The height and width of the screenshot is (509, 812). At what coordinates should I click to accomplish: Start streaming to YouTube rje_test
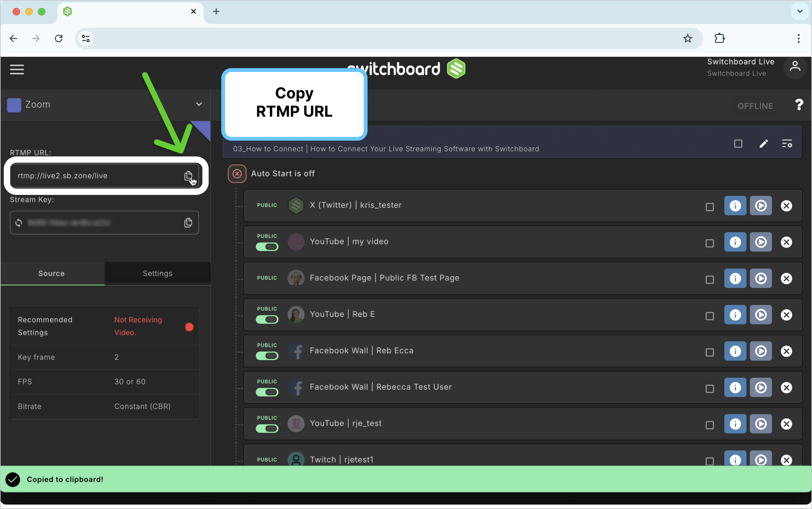pyautogui.click(x=761, y=424)
